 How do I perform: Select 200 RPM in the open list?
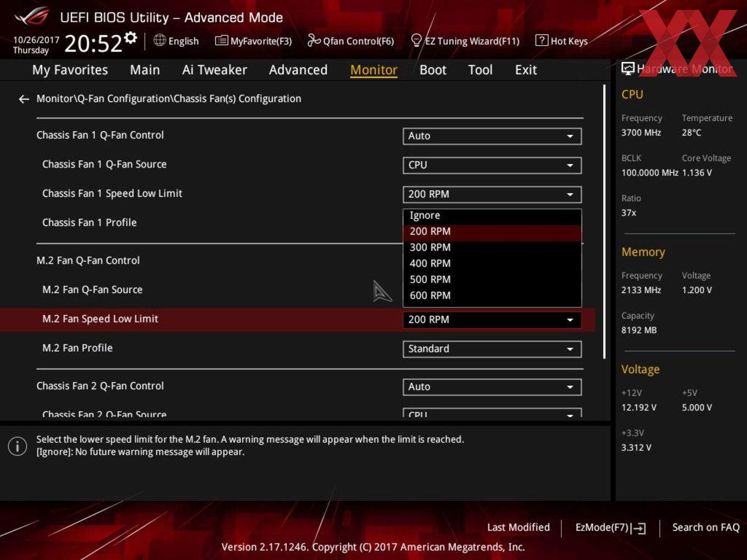point(492,232)
